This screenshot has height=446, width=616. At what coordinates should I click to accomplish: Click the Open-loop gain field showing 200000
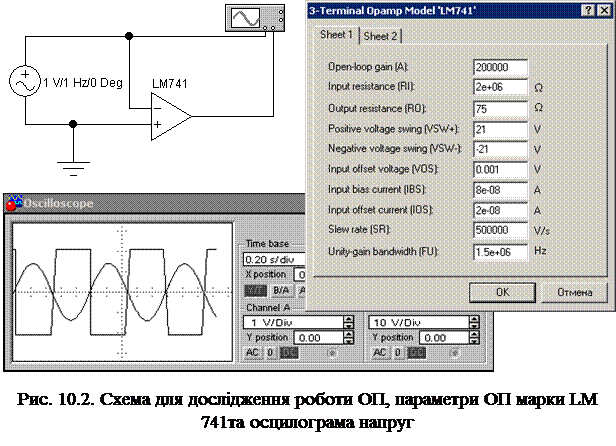coord(500,67)
